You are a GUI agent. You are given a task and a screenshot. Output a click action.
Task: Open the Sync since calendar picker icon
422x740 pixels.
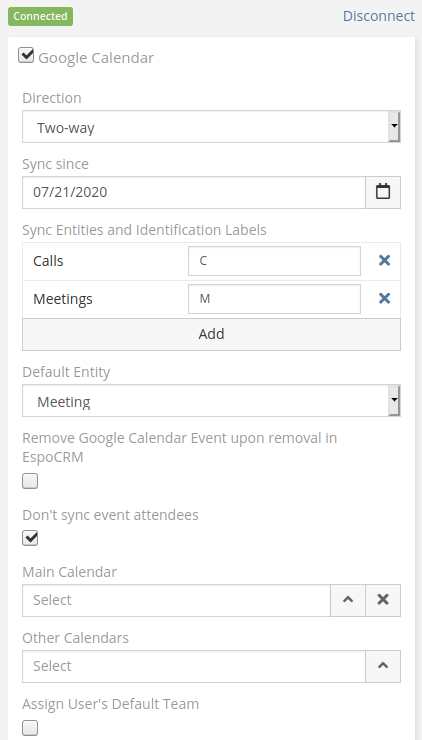(383, 192)
